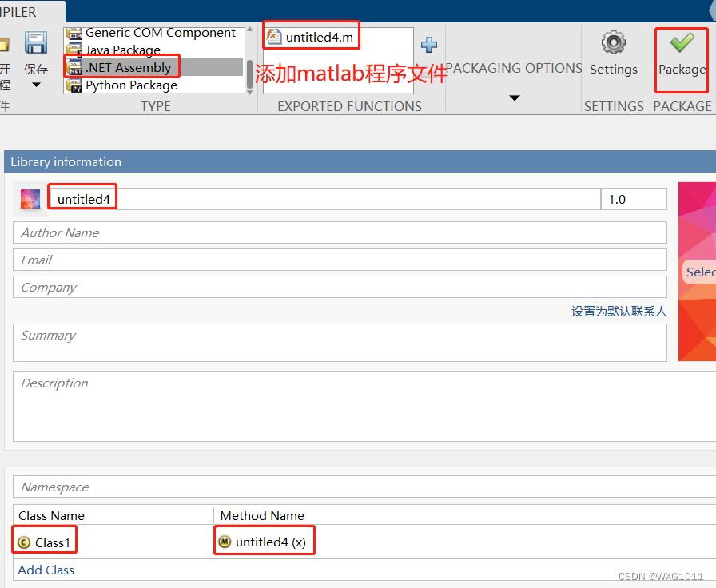Click the blue plus icon to add files
716x588 pixels.
[x=429, y=46]
